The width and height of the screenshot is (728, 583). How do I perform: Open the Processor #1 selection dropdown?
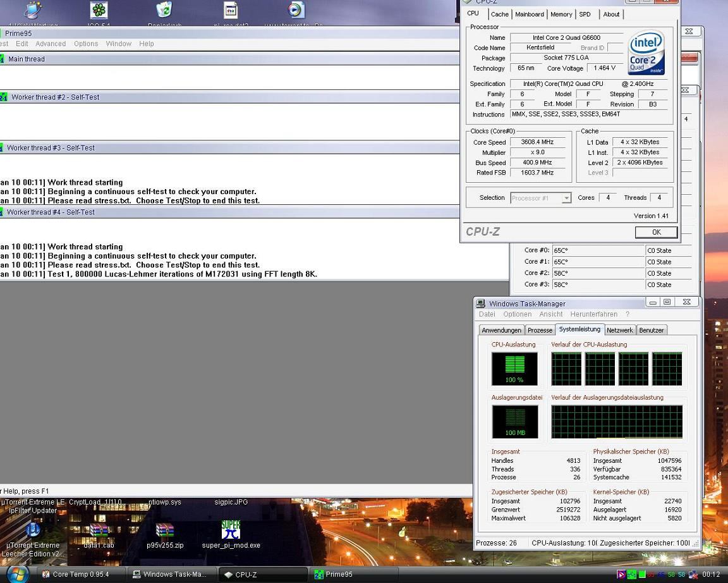(540, 198)
